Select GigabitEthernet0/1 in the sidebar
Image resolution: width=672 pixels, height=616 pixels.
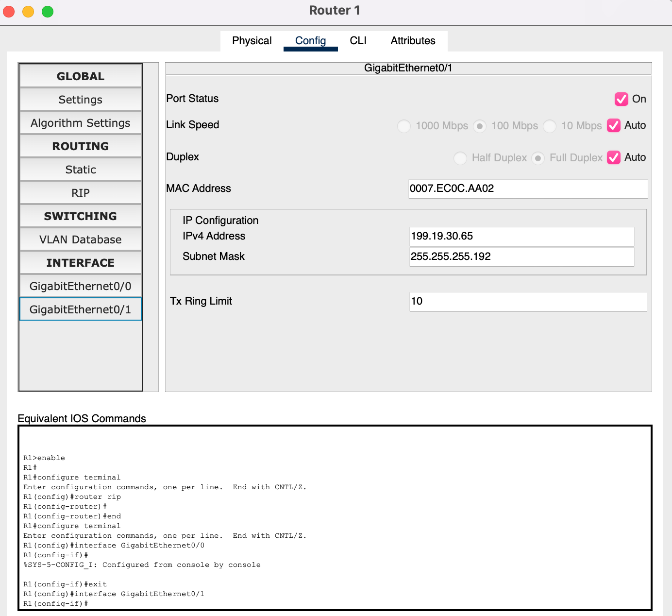pyautogui.click(x=81, y=309)
